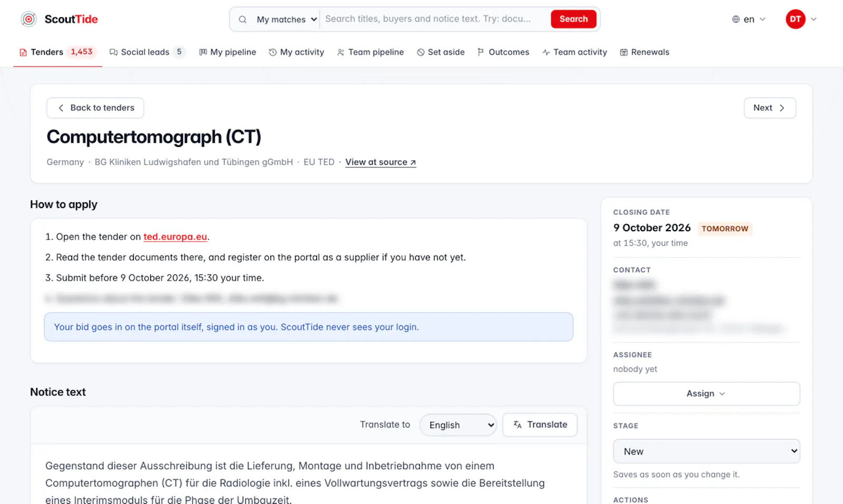
Task: Open the Assign dropdown
Action: (707, 394)
